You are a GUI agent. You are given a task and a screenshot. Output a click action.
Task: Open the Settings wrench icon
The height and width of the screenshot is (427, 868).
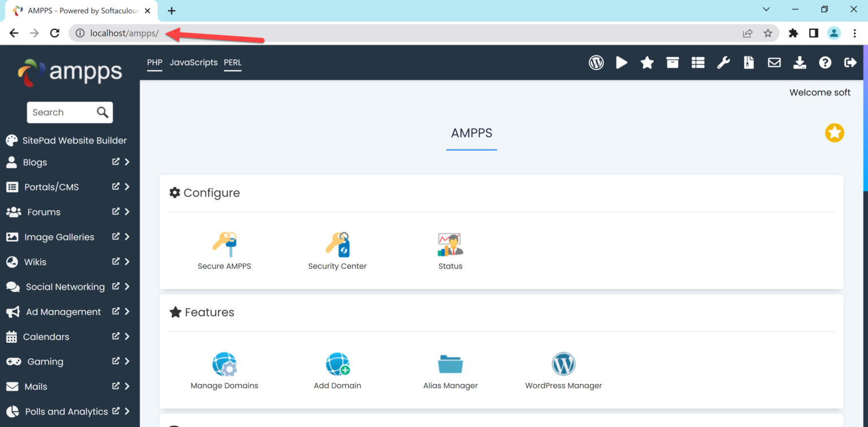click(723, 62)
